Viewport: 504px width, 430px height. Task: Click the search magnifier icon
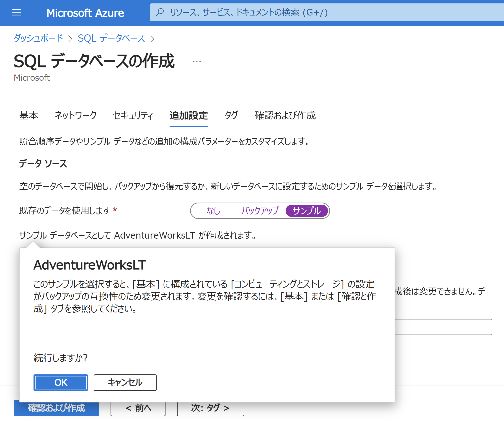160,12
